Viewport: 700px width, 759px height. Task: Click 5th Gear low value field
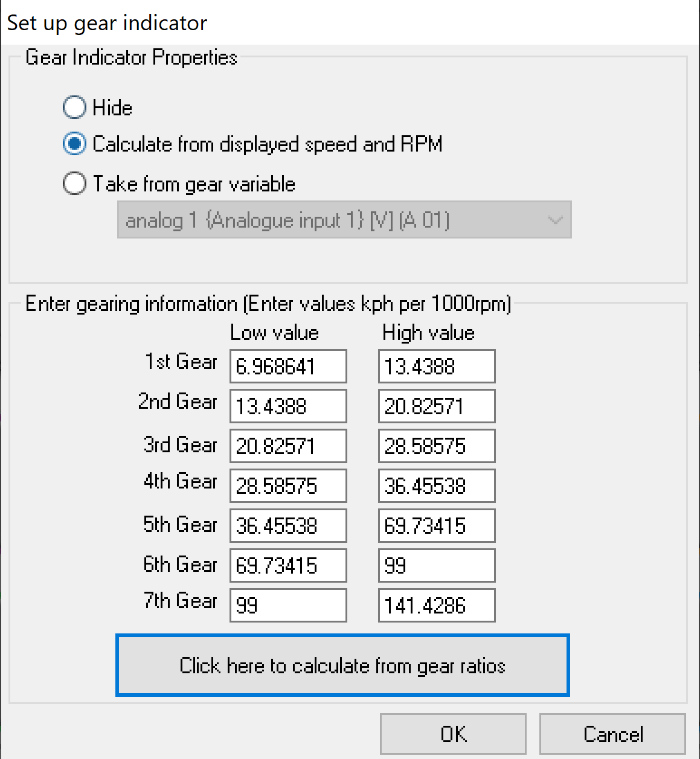[x=288, y=525]
